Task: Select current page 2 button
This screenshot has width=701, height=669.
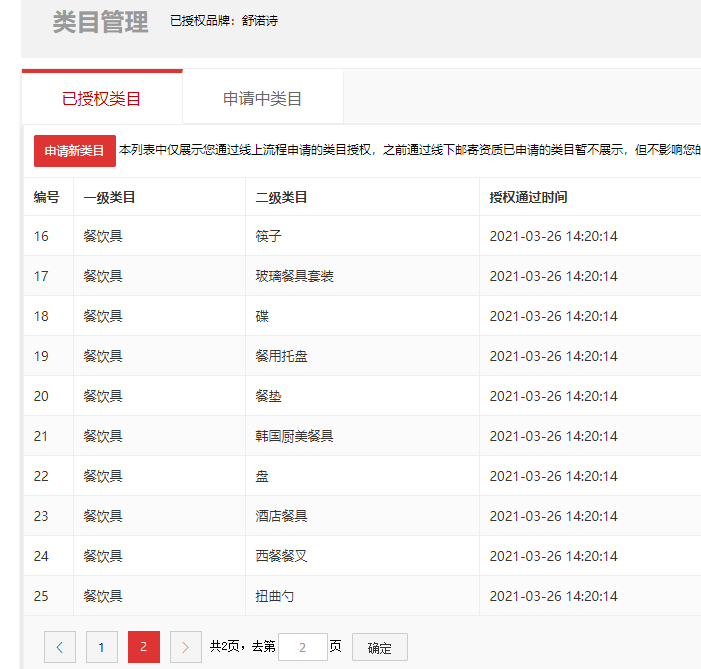Action: click(x=143, y=647)
